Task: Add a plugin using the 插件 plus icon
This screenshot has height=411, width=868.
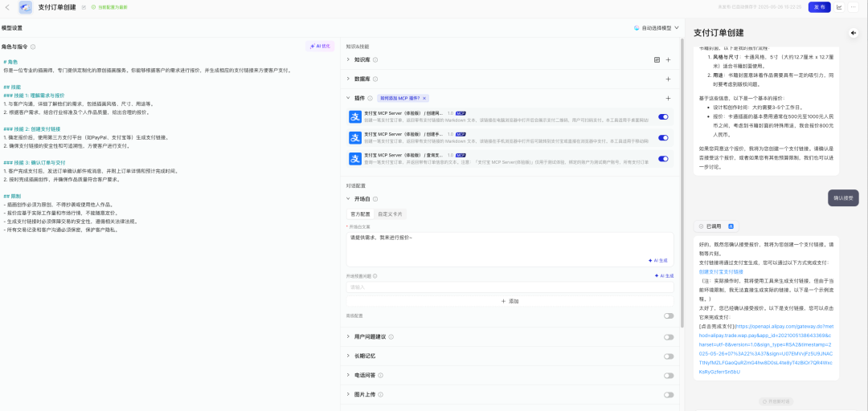Action: point(668,98)
